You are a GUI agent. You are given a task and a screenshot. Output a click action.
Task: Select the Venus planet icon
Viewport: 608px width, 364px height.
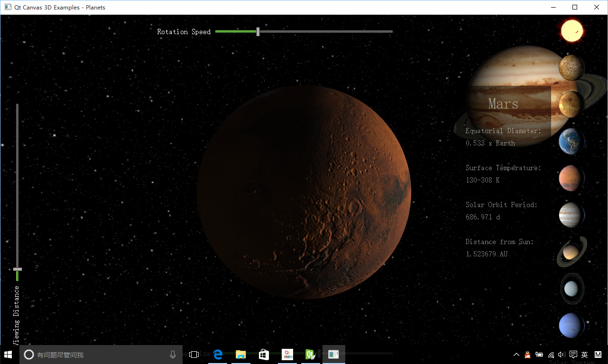coord(571,104)
